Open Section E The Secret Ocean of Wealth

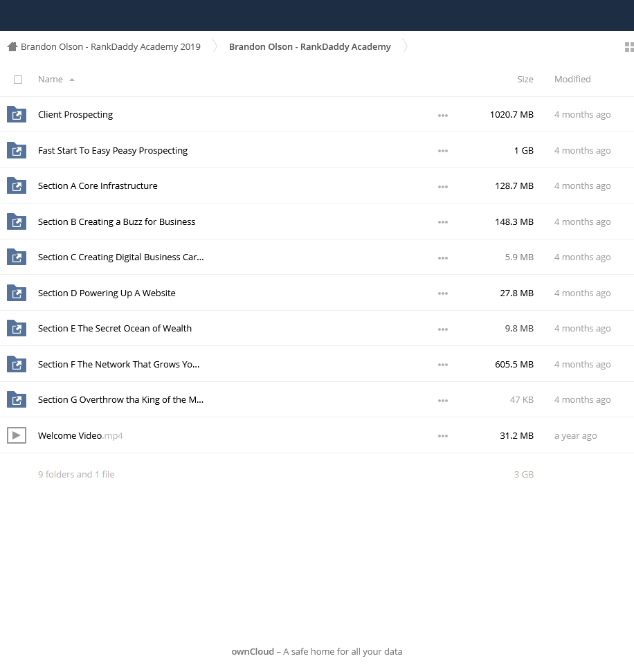tap(115, 328)
